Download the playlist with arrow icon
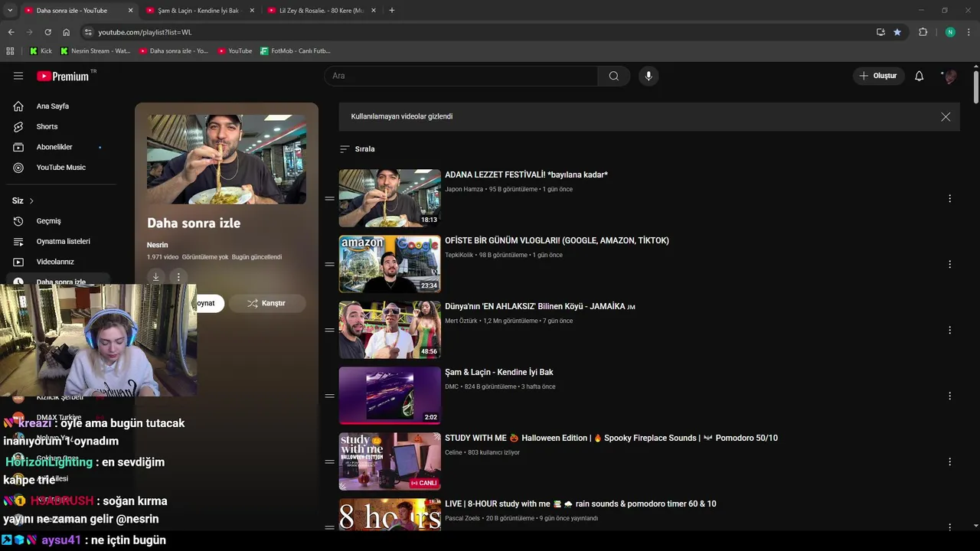Screen dimensions: 980x551 pyautogui.click(x=155, y=277)
